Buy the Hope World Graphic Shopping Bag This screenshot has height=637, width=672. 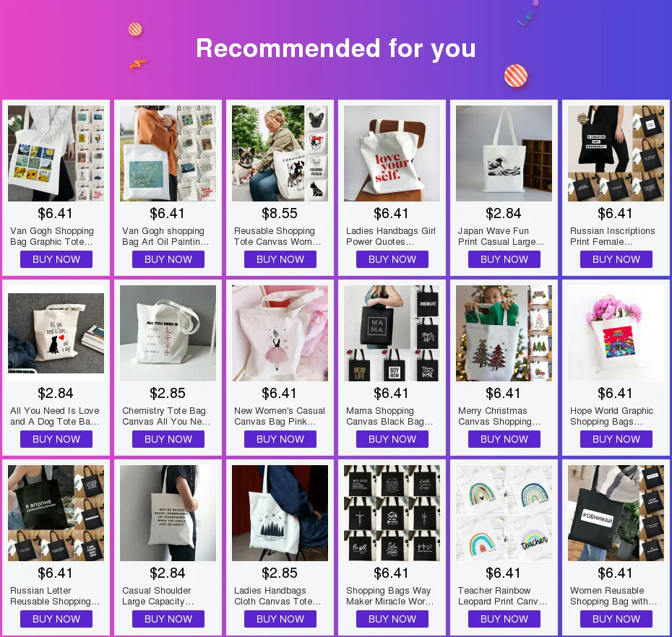click(x=616, y=439)
